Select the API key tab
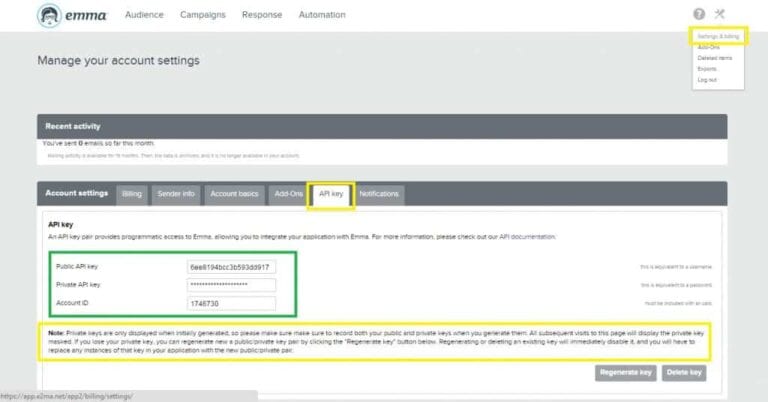The height and width of the screenshot is (402, 768). 331,194
